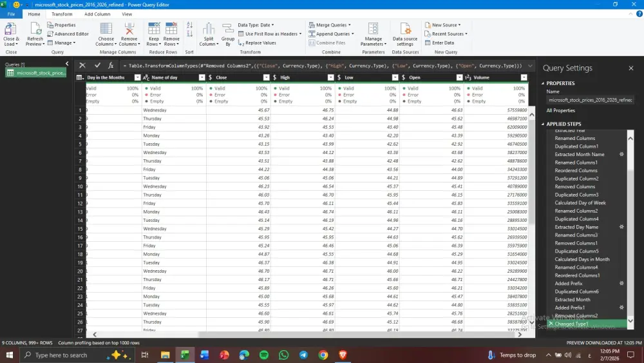This screenshot has height=363, width=644.
Task: Open the Help question mark icon
Action: point(639,14)
